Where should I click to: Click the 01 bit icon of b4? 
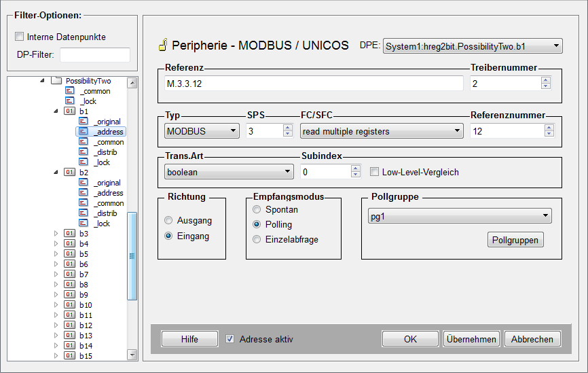coord(69,243)
